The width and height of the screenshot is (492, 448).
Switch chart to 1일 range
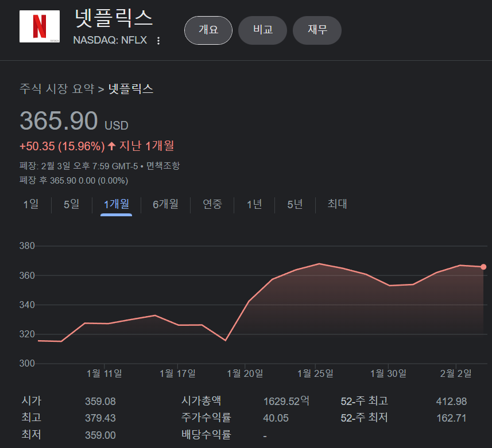coord(31,204)
